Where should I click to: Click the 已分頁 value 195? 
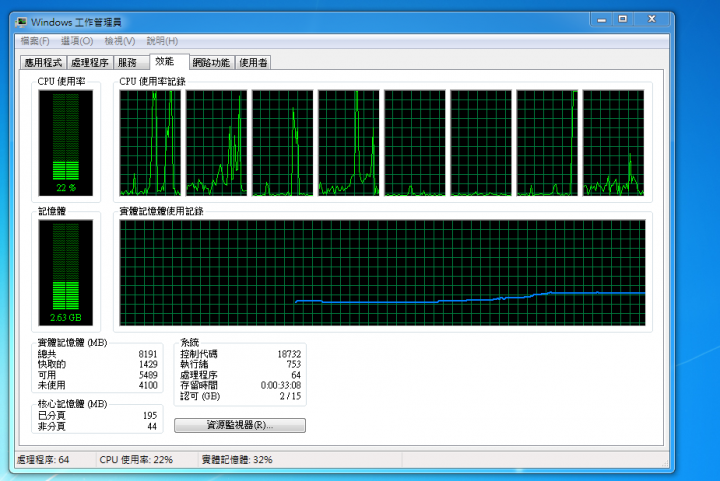pyautogui.click(x=150, y=416)
